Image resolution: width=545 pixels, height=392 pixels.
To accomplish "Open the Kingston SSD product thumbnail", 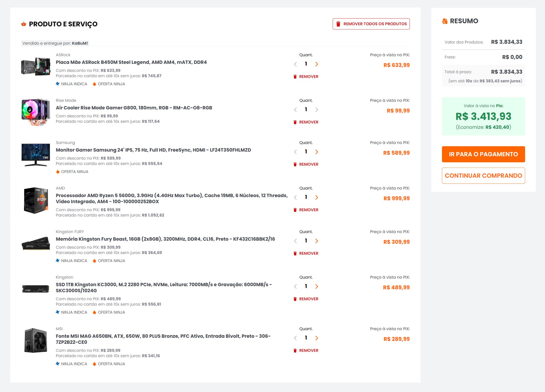I will [x=36, y=289].
